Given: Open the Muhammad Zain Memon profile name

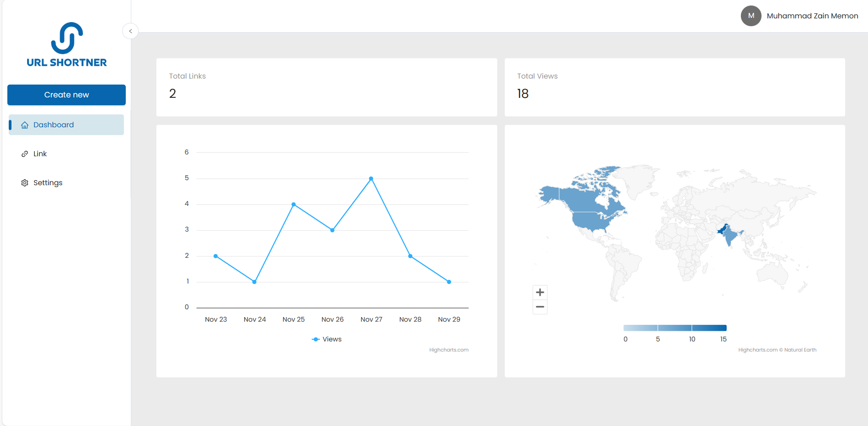Looking at the screenshot, I should [812, 16].
